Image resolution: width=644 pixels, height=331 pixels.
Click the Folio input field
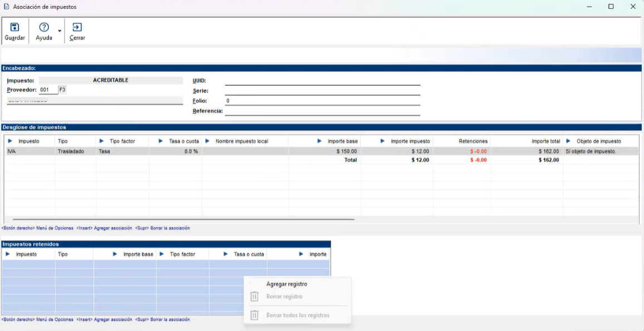[x=322, y=101]
